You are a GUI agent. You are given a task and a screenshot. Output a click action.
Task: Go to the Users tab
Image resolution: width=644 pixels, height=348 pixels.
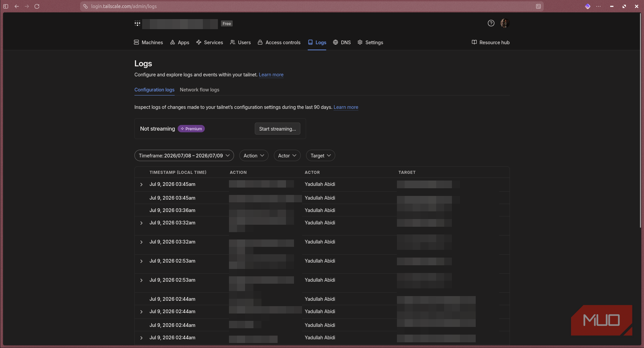[240, 43]
